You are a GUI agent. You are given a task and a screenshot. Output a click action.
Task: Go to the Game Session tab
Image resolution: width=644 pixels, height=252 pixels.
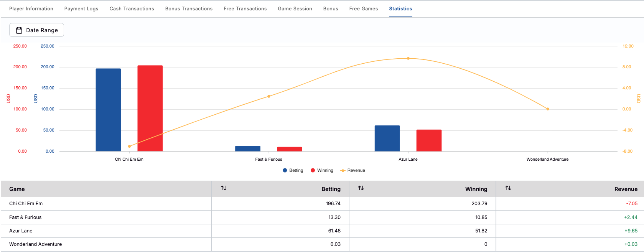pos(295,9)
